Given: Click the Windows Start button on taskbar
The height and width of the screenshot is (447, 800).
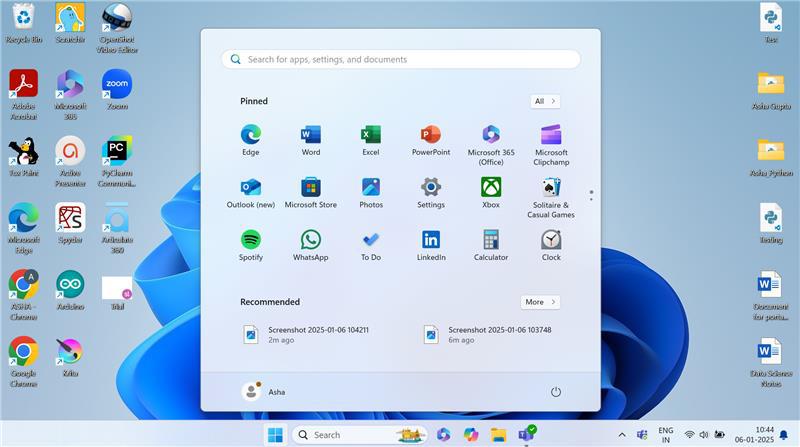Looking at the screenshot, I should coord(275,435).
